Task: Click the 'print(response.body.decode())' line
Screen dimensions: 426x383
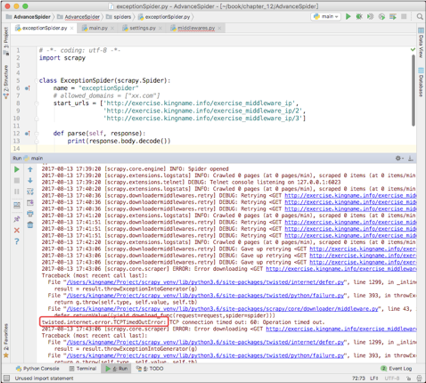Action: (119, 141)
